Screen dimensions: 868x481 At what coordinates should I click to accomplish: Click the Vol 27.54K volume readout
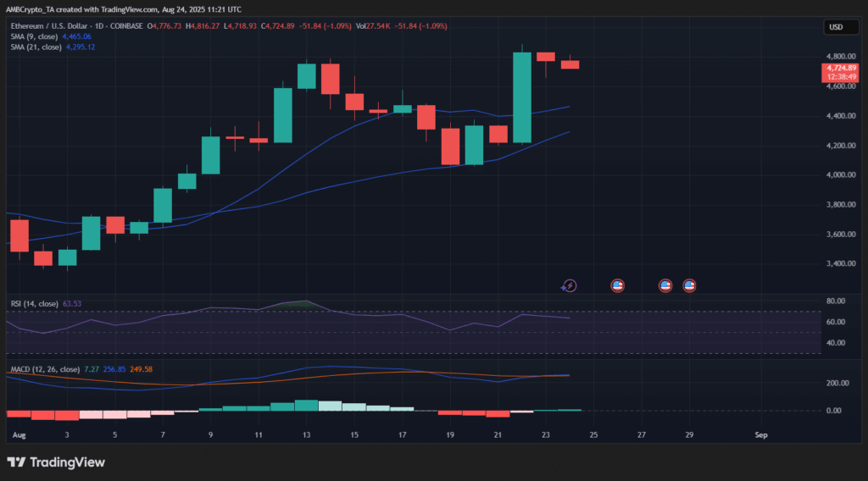tap(371, 25)
